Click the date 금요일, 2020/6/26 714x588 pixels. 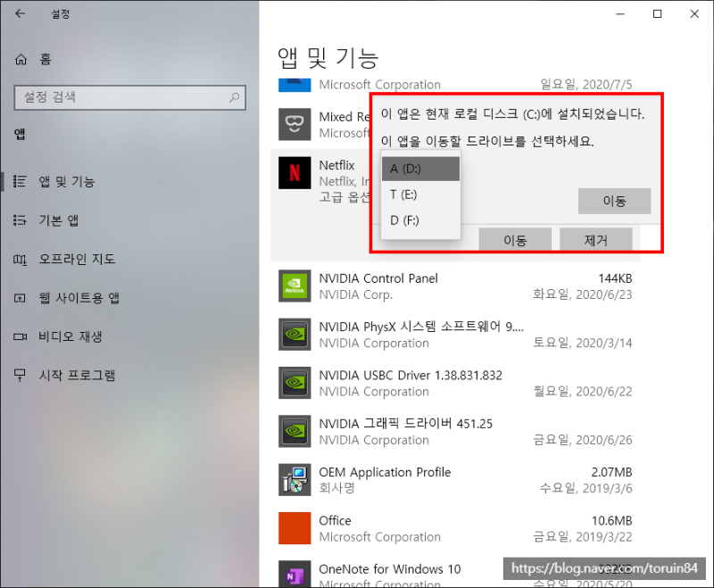click(583, 440)
